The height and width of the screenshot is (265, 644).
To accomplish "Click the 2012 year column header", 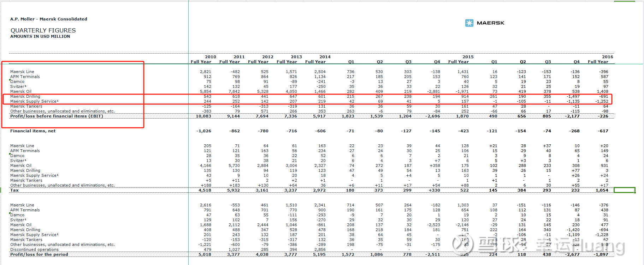I will pyautogui.click(x=267, y=57).
